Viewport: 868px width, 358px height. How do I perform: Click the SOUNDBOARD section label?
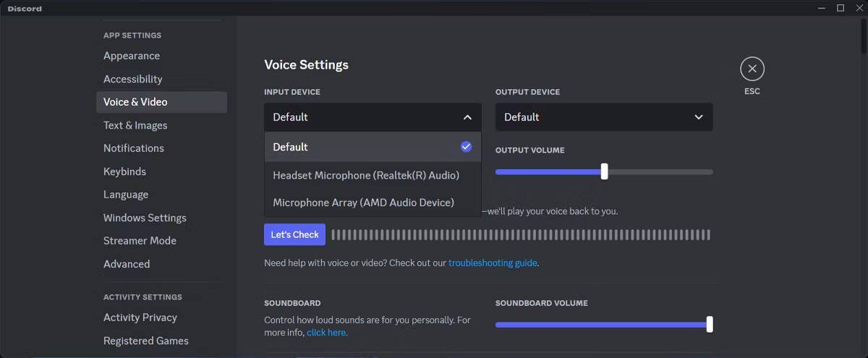point(292,303)
